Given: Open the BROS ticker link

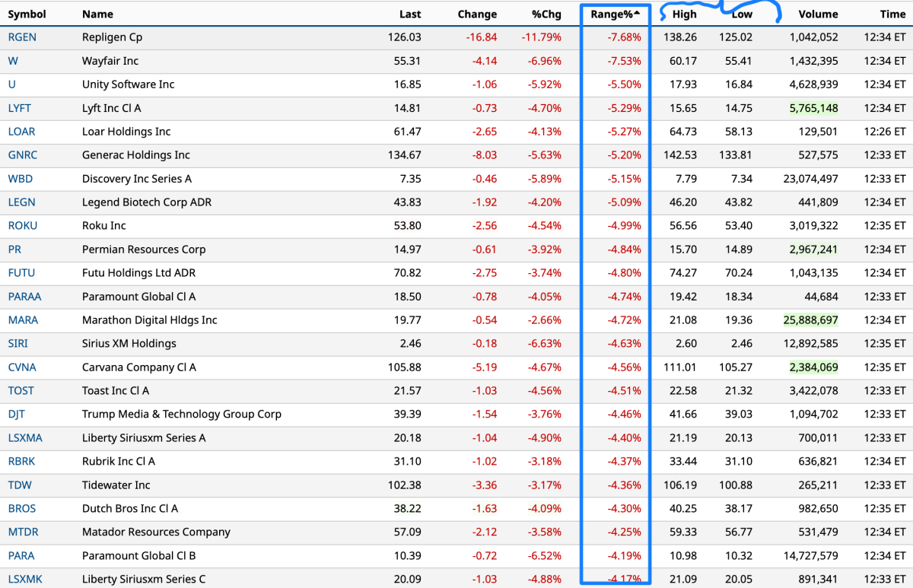Looking at the screenshot, I should click(x=22, y=509).
